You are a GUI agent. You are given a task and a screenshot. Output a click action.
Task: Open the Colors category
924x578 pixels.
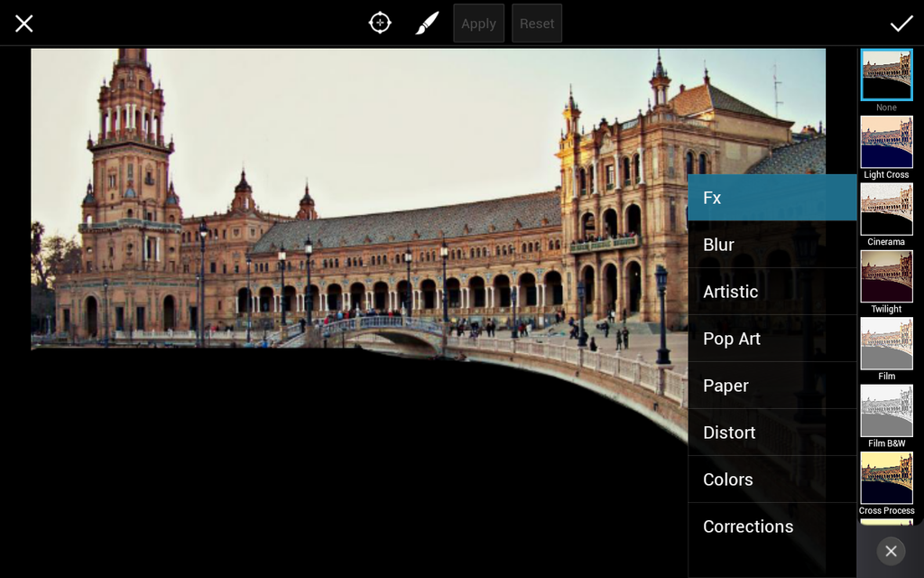pyautogui.click(x=772, y=480)
